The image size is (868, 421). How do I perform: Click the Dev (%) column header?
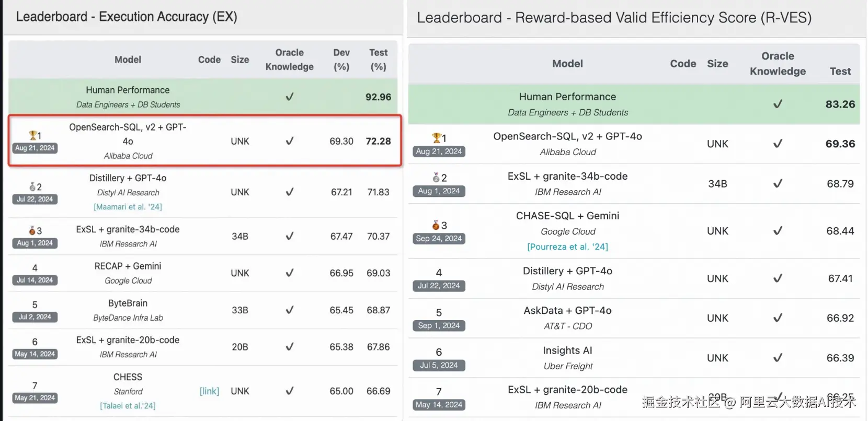[x=341, y=60]
